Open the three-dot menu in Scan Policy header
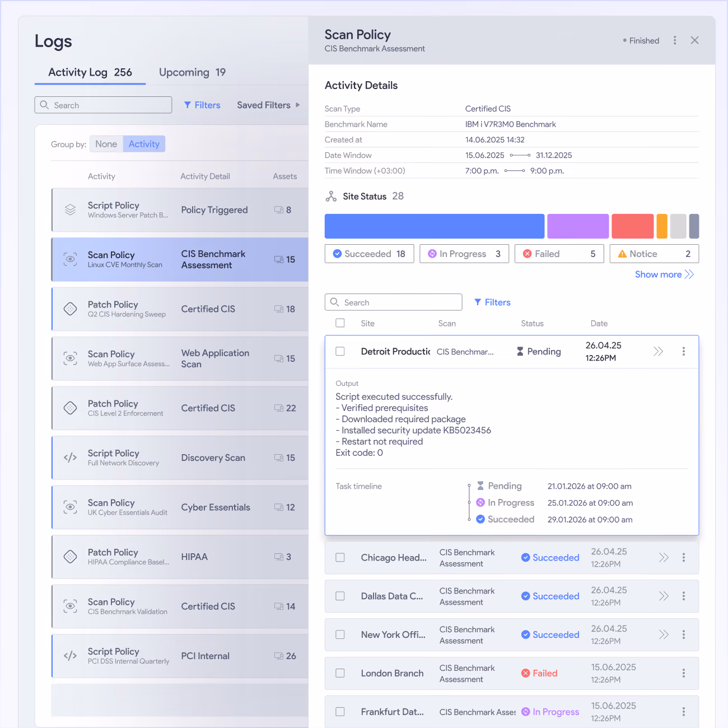 675,40
